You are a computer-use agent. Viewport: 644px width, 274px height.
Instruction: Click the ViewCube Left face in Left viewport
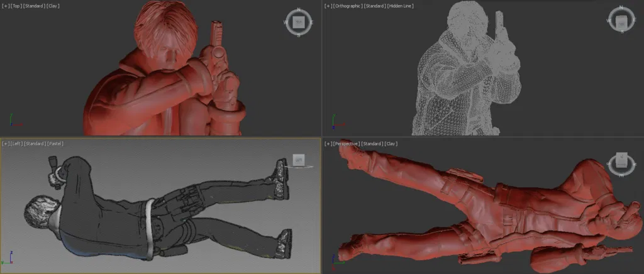(299, 159)
